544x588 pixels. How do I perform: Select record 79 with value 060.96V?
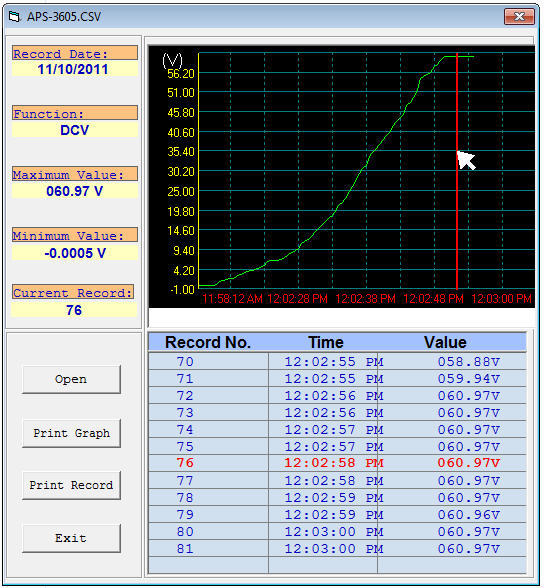pyautogui.click(x=337, y=515)
